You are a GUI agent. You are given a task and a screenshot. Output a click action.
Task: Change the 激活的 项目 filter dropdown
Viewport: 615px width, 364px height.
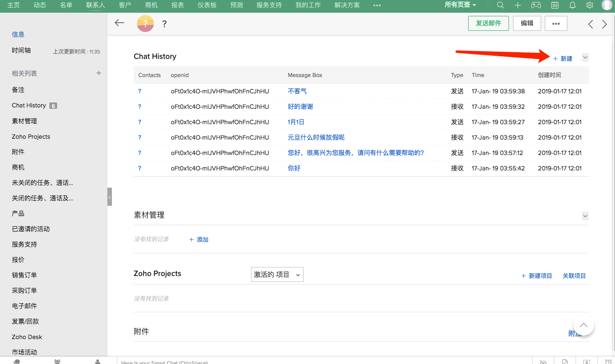277,274
